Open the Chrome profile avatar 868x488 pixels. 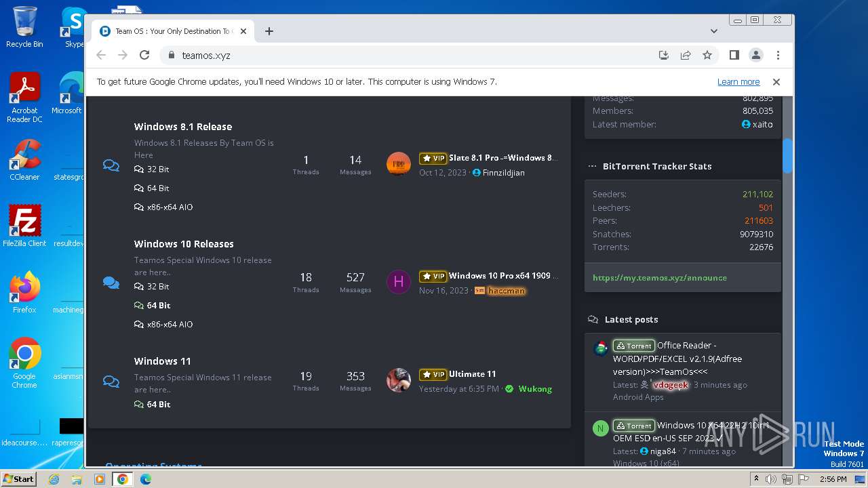tap(755, 55)
